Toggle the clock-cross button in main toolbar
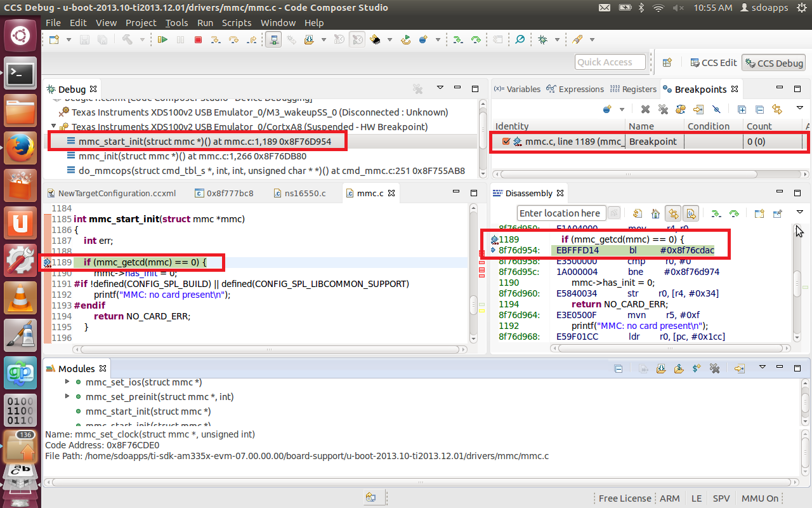Screen dimensions: 812x508 (357, 39)
